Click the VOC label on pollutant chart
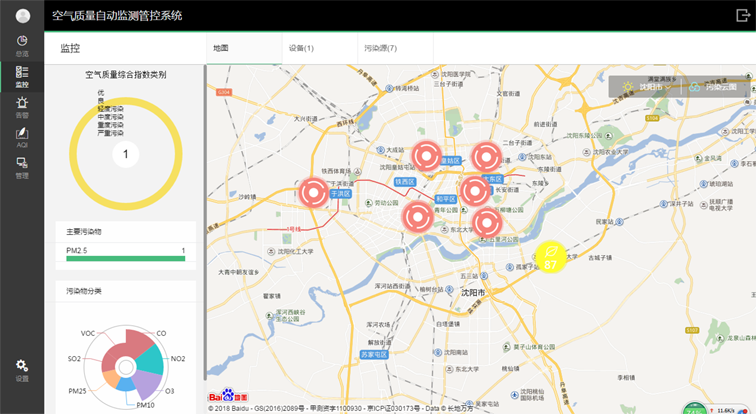This screenshot has width=756, height=414. point(88,334)
